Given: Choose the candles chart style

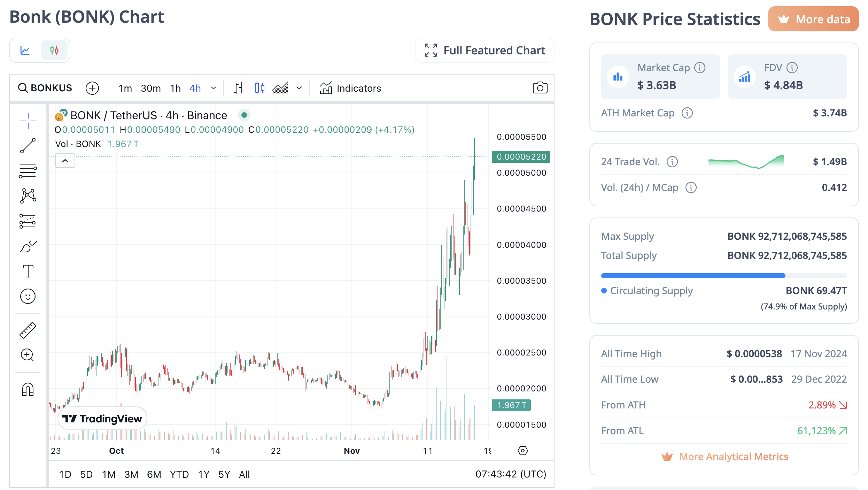Looking at the screenshot, I should pyautogui.click(x=260, y=88).
